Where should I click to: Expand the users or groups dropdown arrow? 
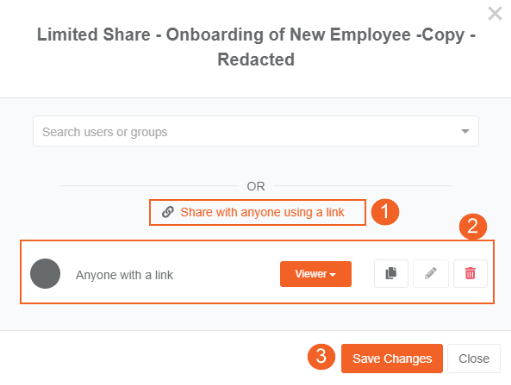465,131
